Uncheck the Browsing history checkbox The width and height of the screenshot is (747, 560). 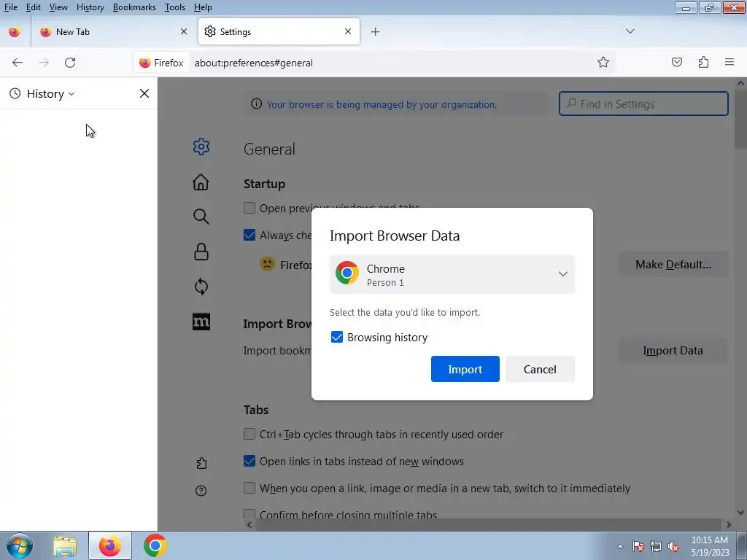(x=337, y=337)
